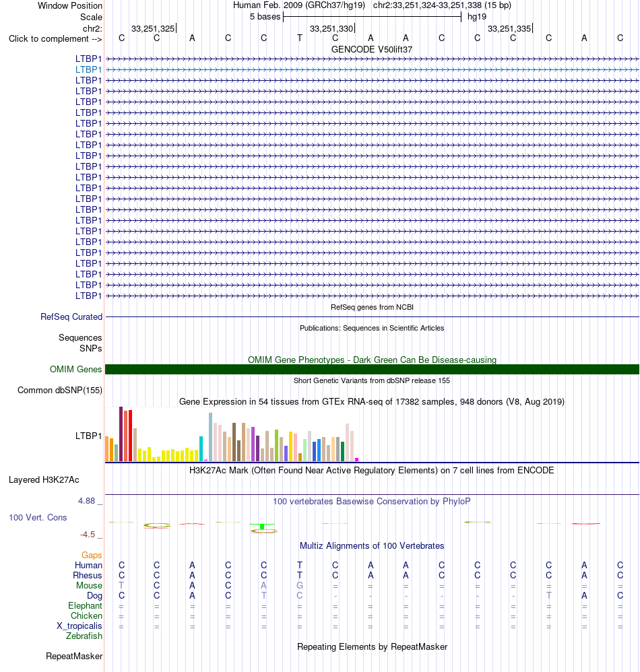Click the 'Window Position' track label
The width and height of the screenshot is (640, 672).
70,5
